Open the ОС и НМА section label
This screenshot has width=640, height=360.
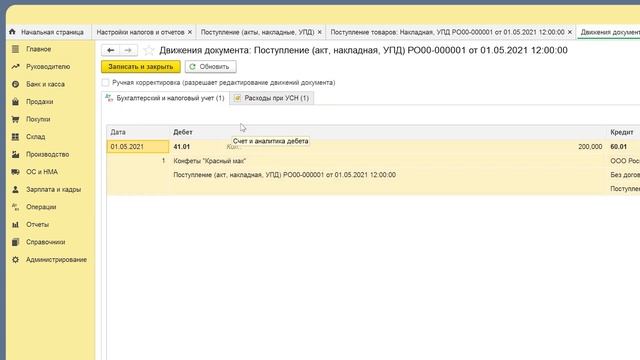point(42,172)
